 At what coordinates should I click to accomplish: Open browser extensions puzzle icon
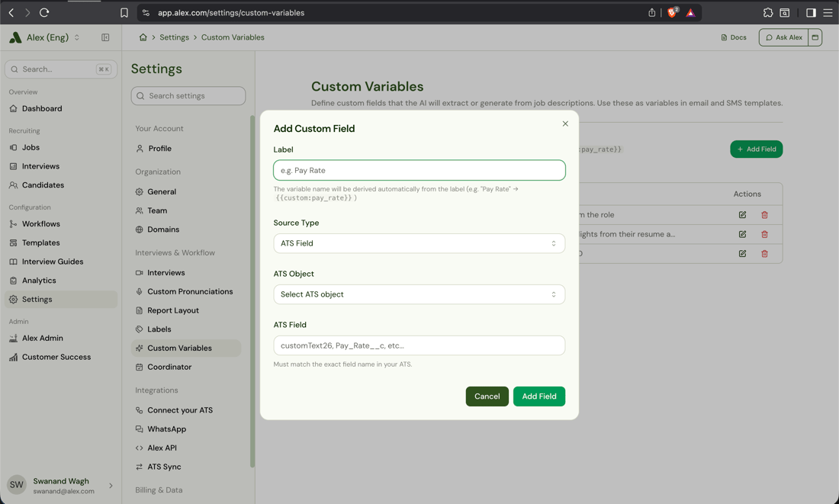pos(768,13)
